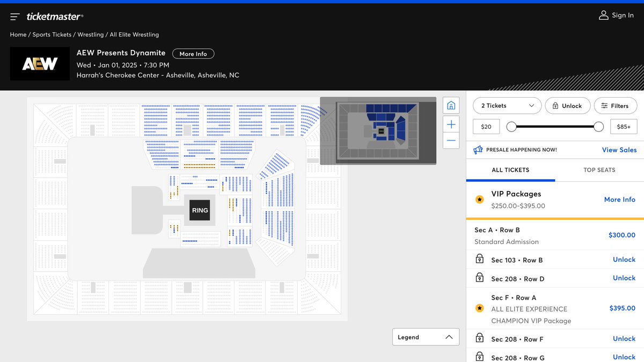Viewport: 644px width, 362px height.
Task: Click the venue minimap overview
Action: [378, 130]
